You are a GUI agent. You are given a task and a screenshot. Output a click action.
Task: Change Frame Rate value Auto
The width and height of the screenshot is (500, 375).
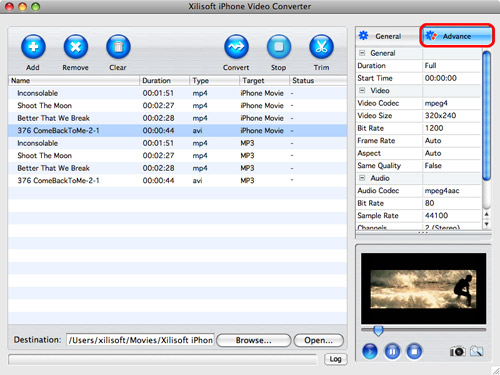point(452,141)
